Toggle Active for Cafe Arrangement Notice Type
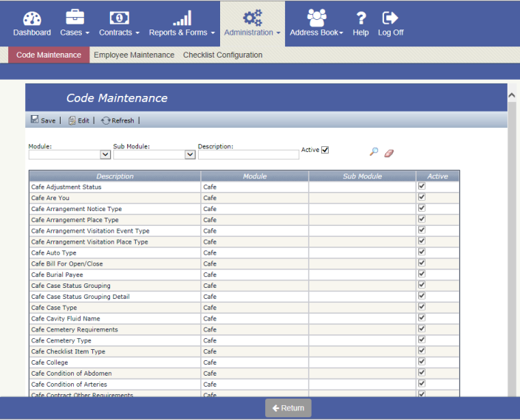This screenshot has width=520, height=420. (422, 208)
